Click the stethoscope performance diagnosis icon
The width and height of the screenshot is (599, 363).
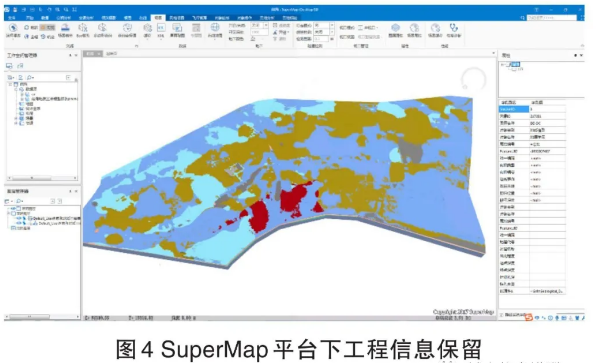pos(453,28)
